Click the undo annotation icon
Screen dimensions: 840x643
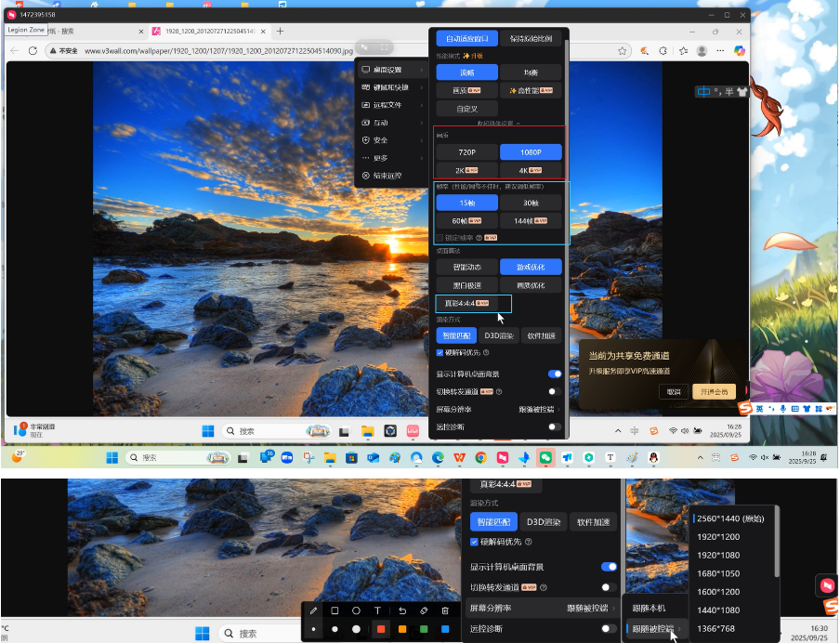pyautogui.click(x=401, y=610)
